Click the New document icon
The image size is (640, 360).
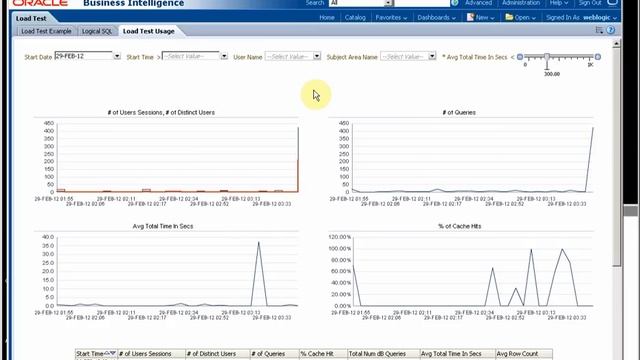[470, 17]
